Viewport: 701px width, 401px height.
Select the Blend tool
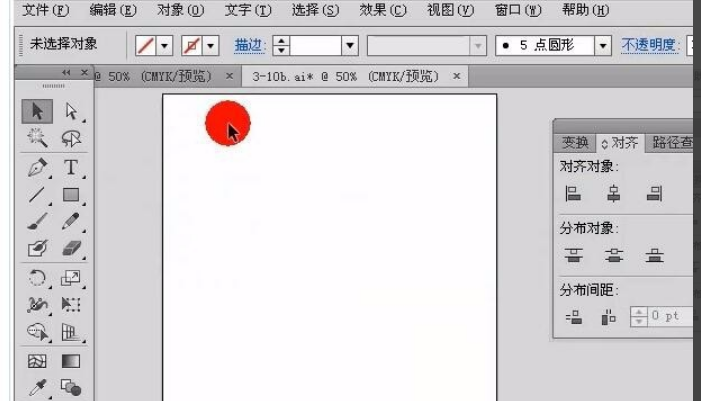click(x=71, y=388)
